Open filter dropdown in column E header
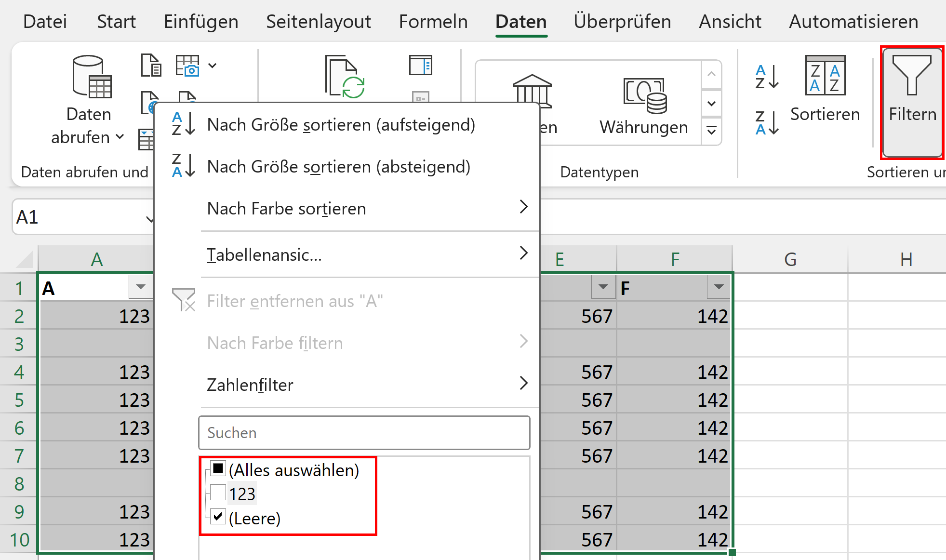This screenshot has height=560, width=946. 603,287
